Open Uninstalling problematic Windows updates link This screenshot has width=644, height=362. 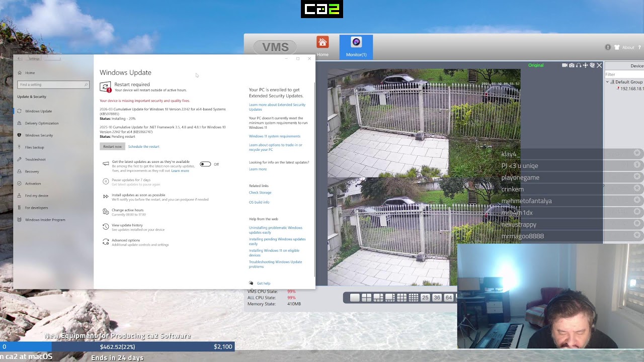[x=276, y=230]
